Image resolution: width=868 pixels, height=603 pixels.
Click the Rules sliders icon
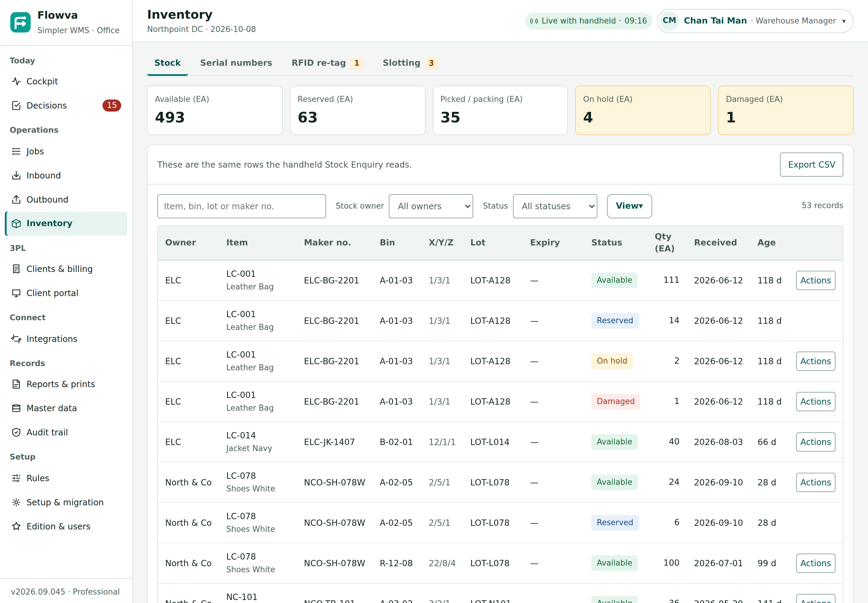16,478
